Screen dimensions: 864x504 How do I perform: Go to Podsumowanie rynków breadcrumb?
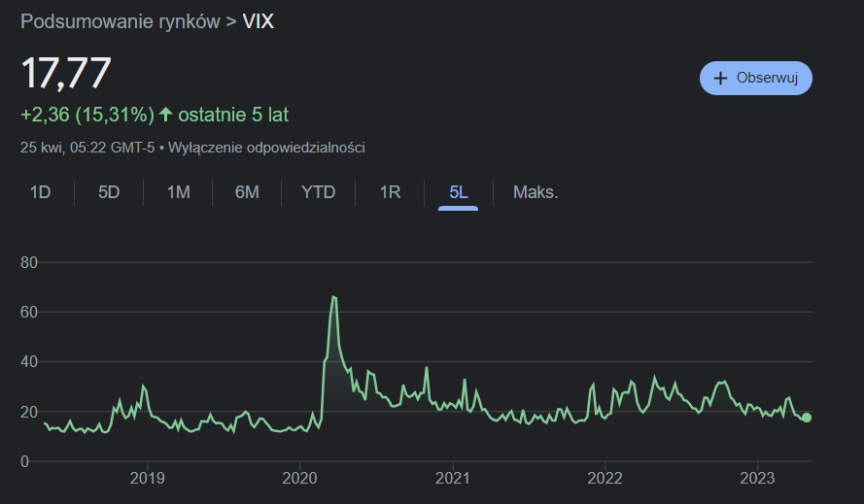coord(121,21)
